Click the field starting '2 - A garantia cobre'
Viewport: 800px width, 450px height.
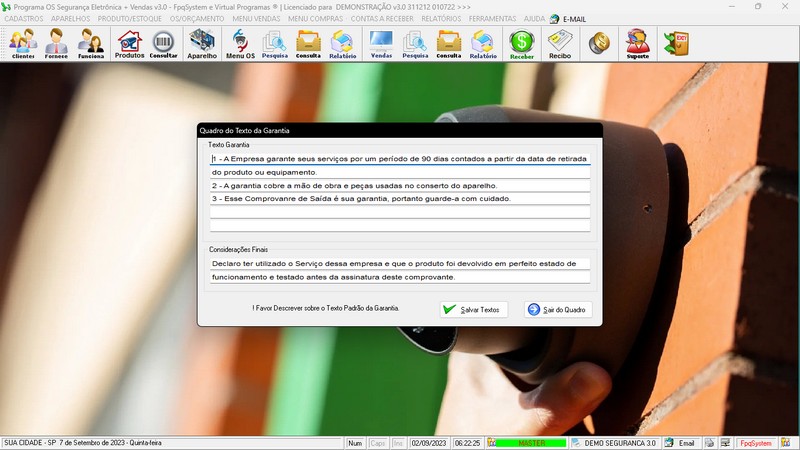pos(400,186)
